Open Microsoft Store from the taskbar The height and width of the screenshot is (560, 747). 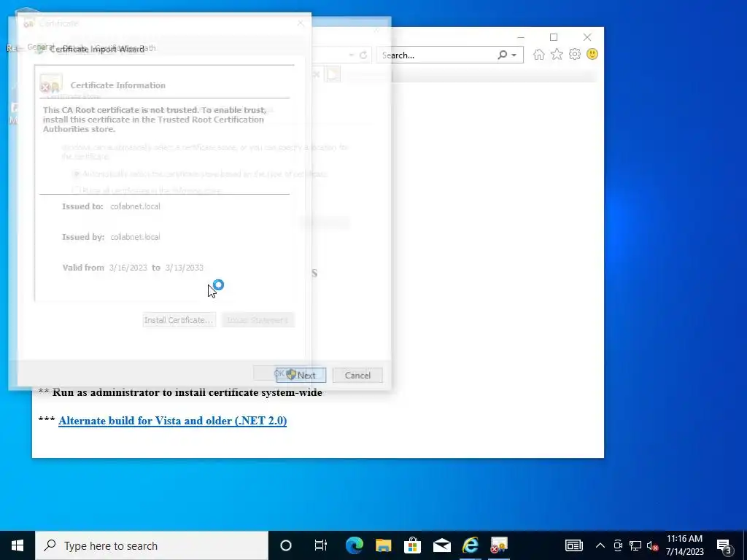click(412, 545)
